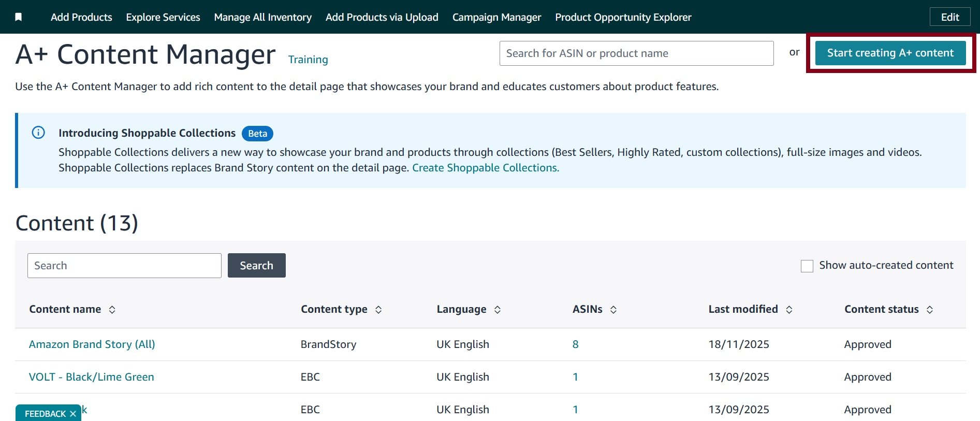Enable Show auto-created content checkbox
Viewport: 980px width, 421px height.
pos(807,266)
